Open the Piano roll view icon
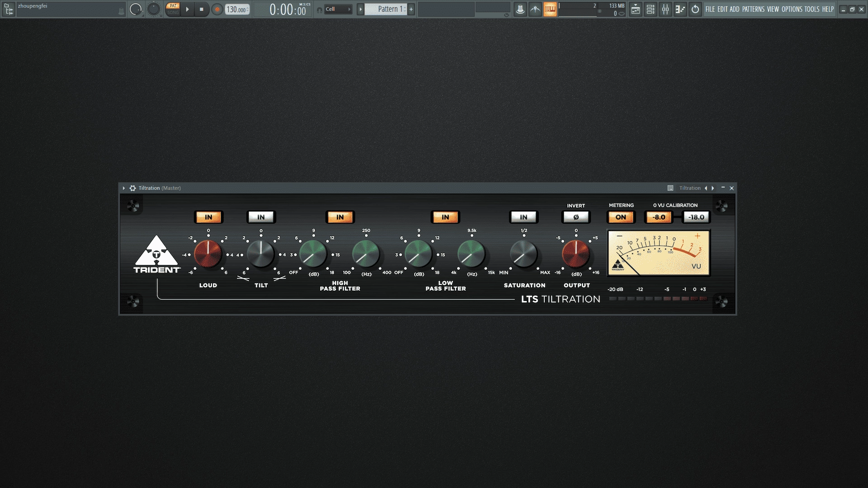 (680, 9)
